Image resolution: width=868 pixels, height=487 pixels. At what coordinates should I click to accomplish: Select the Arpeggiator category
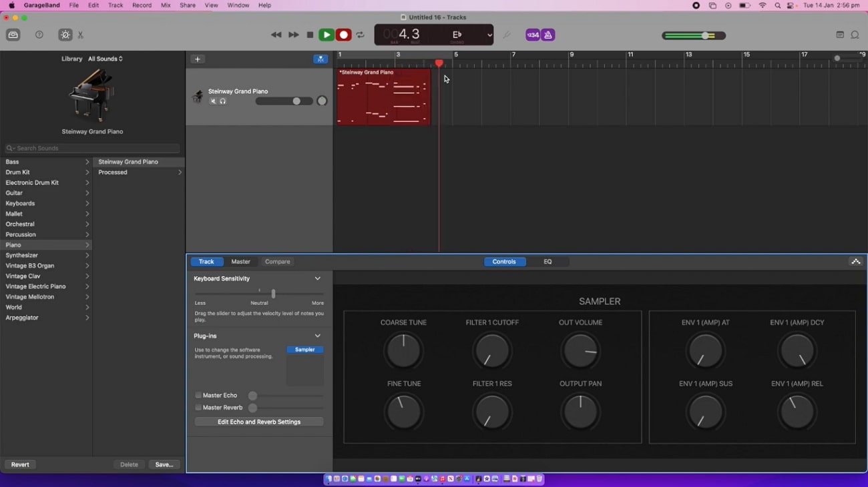point(47,318)
